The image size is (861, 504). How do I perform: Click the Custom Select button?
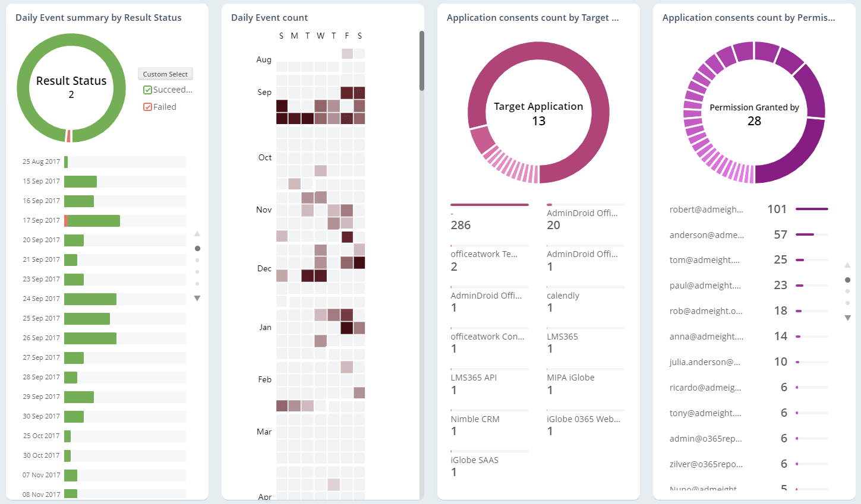pos(165,74)
